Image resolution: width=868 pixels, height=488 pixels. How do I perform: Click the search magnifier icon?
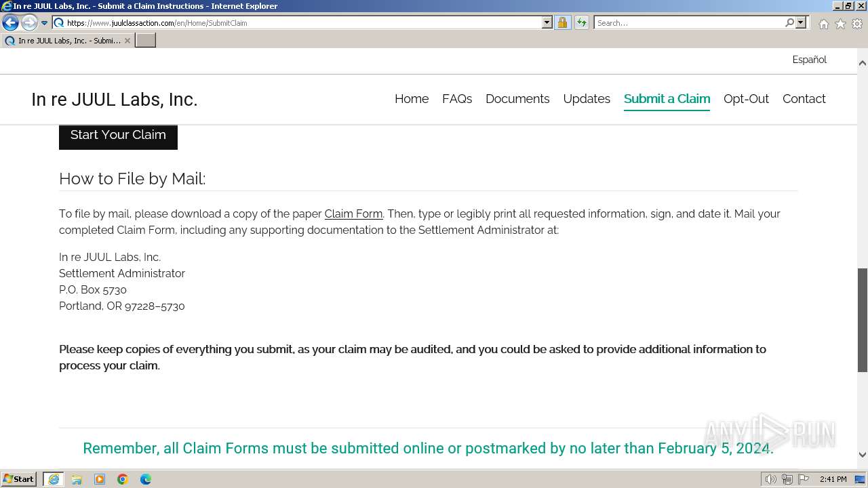pyautogui.click(x=789, y=23)
